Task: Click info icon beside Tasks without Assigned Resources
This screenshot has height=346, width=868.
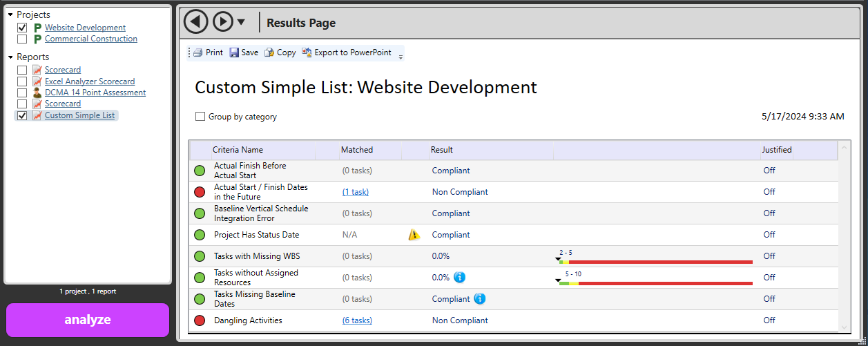Action: pyautogui.click(x=460, y=277)
